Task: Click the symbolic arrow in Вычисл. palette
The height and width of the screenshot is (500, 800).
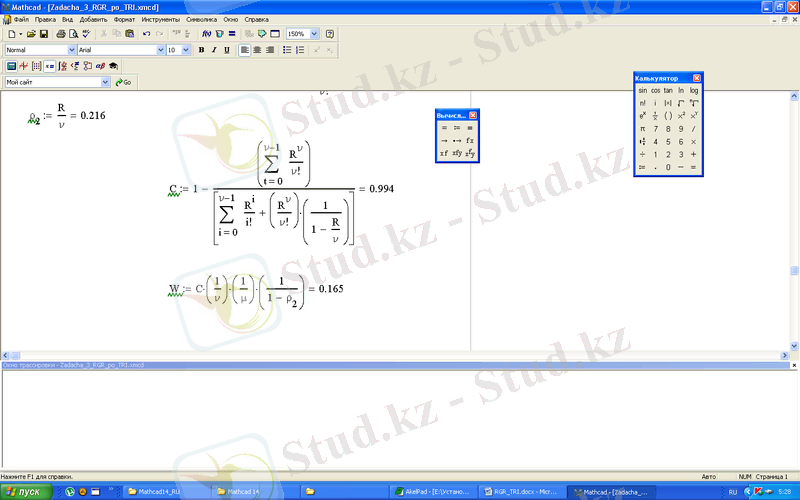Action: pyautogui.click(x=444, y=140)
